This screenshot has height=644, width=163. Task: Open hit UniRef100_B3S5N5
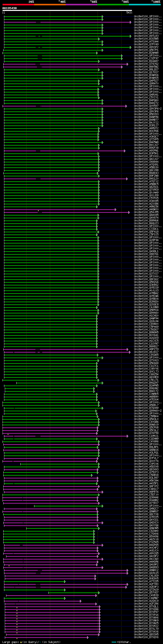tap(146, 39)
